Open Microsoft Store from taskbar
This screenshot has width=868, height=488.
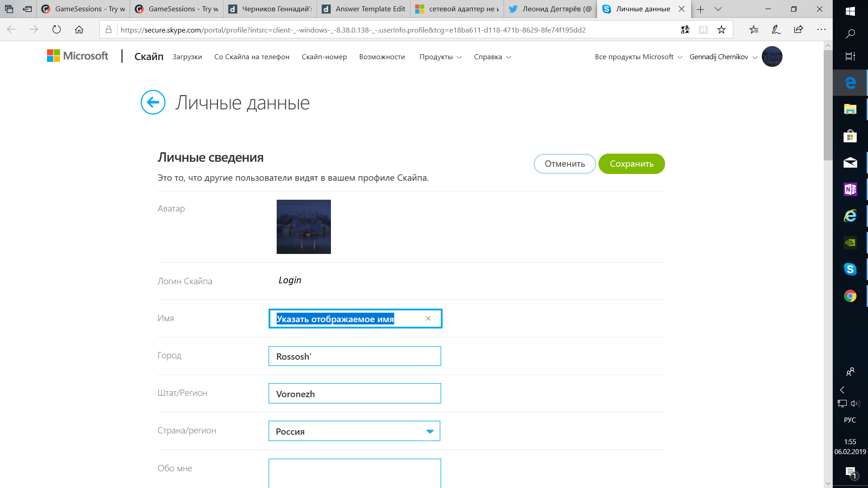pos(850,136)
